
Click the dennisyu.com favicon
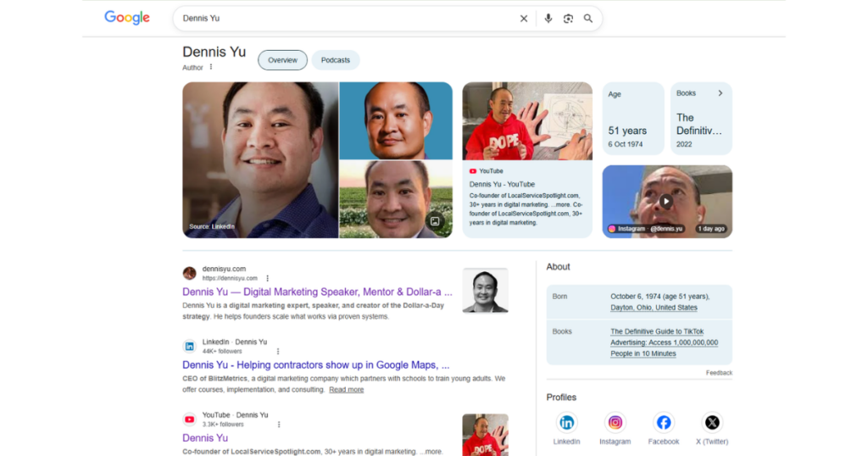[x=189, y=274]
